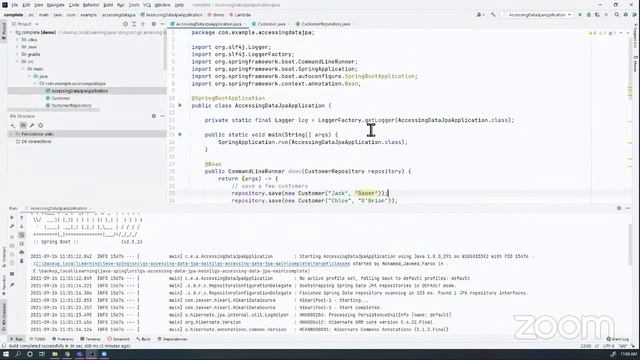Rerun the application from the Run panel

pos(12,218)
